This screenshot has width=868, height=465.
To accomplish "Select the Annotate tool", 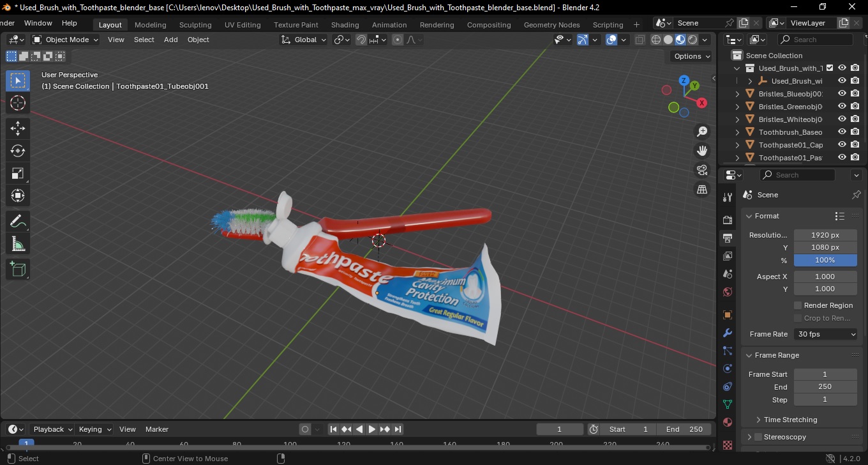I will (18, 221).
